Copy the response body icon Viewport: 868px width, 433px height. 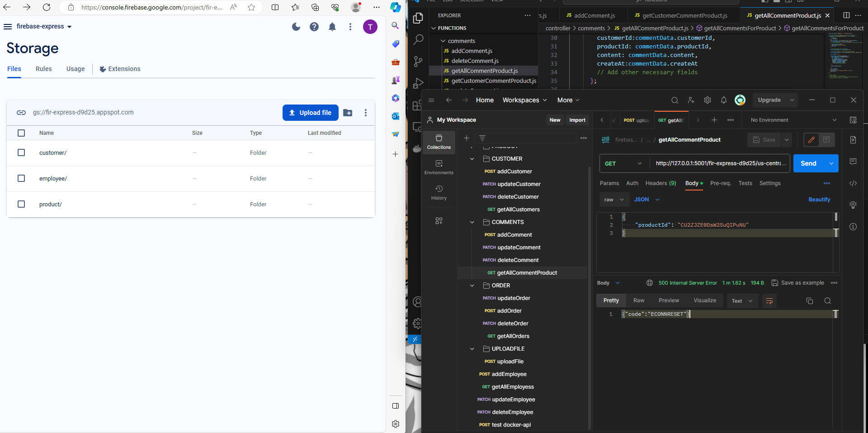tap(810, 301)
